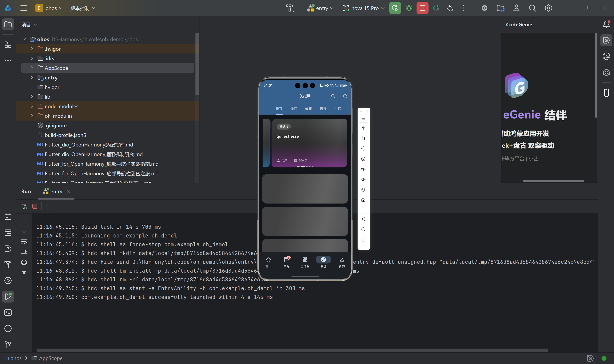The height and width of the screenshot is (364, 614).
Task: Toggle the Project tool window folder icon
Action: coord(8,24)
